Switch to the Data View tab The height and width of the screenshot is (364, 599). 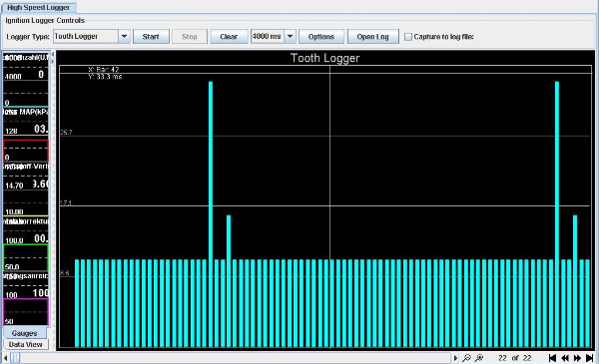[x=26, y=344]
